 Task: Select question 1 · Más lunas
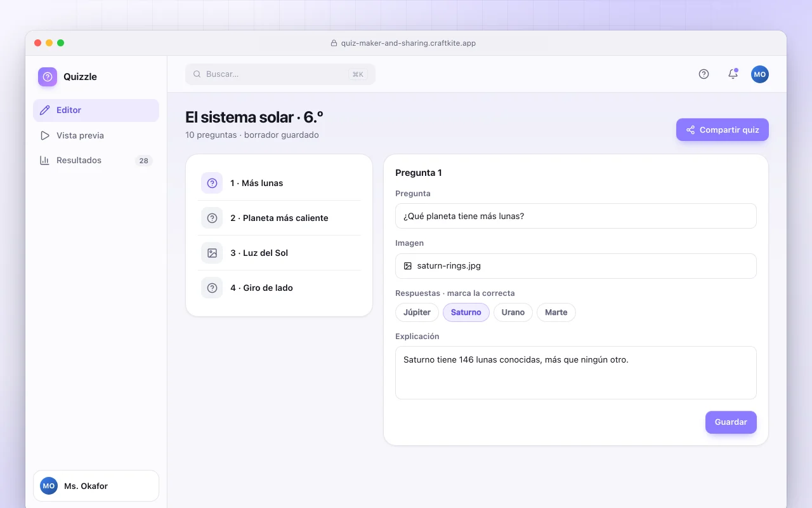click(x=279, y=183)
